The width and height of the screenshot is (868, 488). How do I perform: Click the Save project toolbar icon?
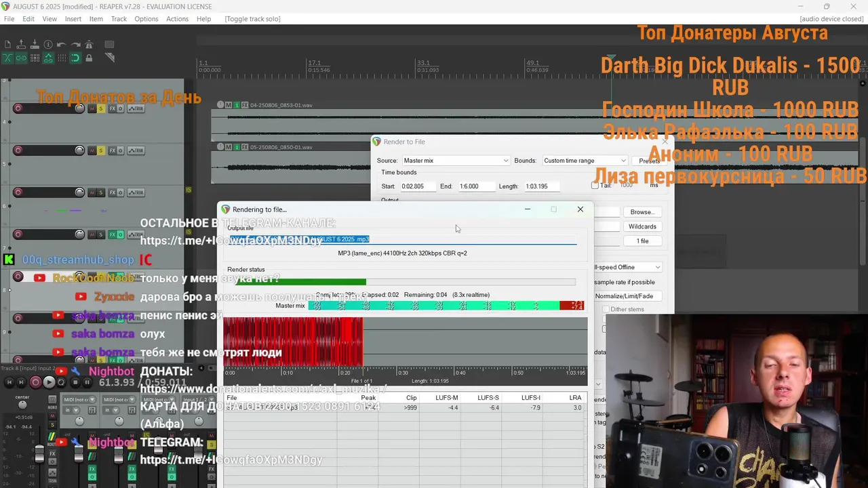click(x=35, y=45)
